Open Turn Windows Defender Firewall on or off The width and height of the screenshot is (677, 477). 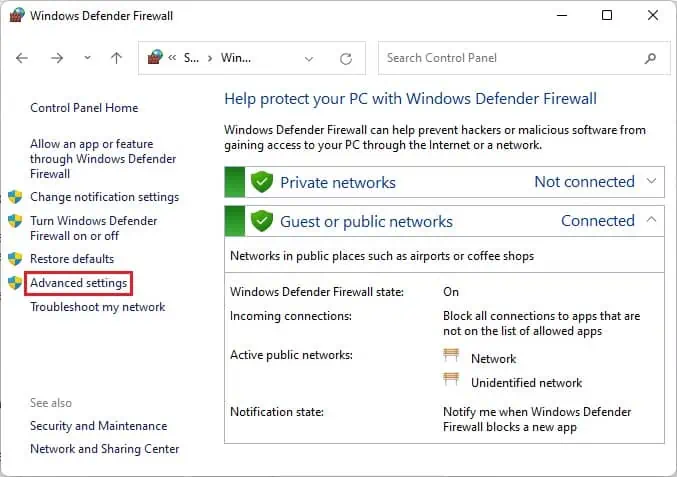point(94,228)
